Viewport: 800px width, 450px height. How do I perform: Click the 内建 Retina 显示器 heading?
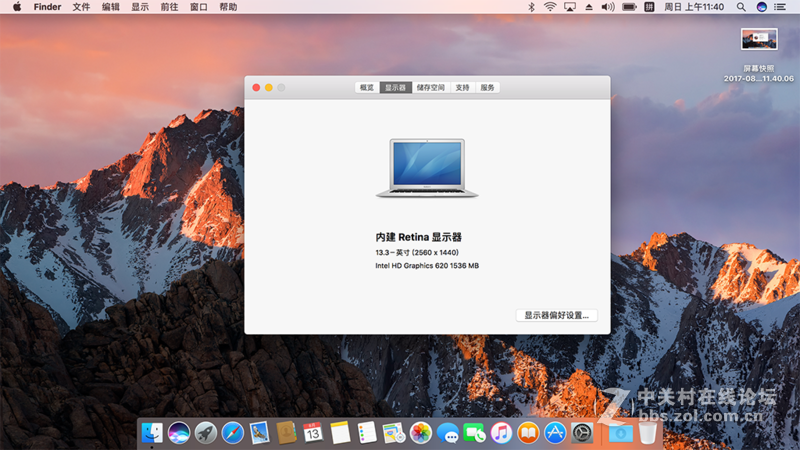pyautogui.click(x=418, y=237)
